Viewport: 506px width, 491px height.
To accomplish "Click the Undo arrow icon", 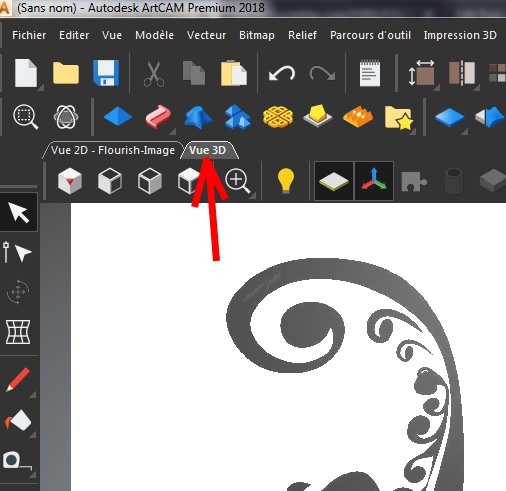I will tap(282, 73).
